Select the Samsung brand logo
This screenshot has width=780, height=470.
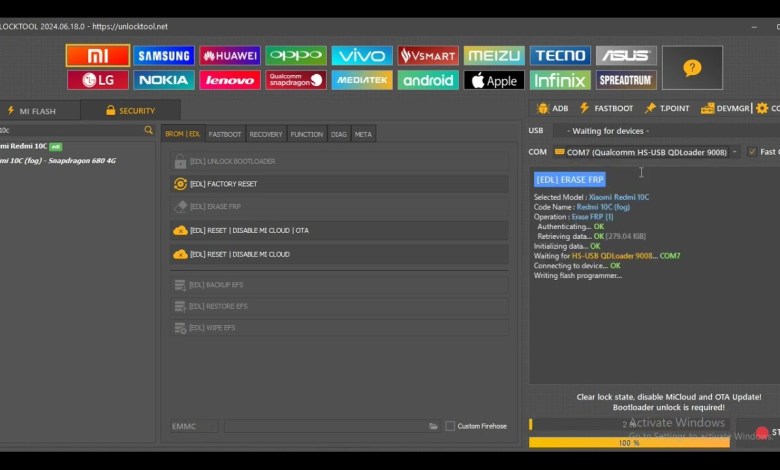pos(163,56)
